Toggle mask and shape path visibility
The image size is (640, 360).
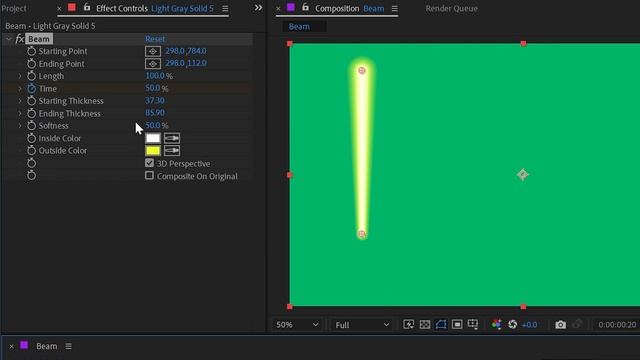[441, 324]
